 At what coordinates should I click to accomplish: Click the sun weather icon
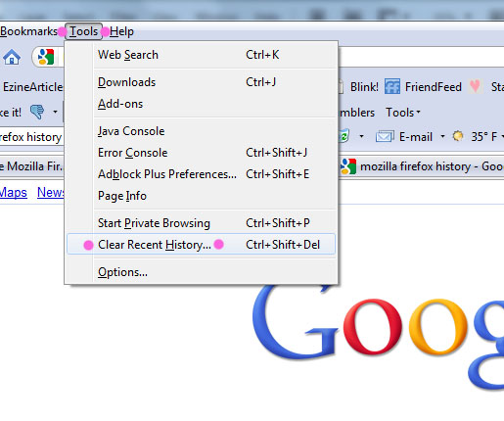click(458, 136)
